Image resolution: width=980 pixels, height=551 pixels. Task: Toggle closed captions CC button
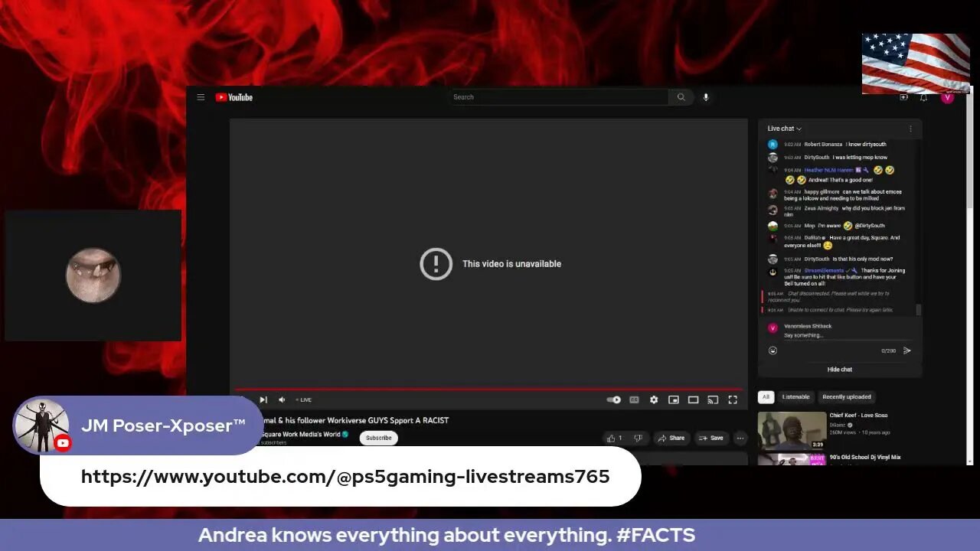(x=634, y=399)
